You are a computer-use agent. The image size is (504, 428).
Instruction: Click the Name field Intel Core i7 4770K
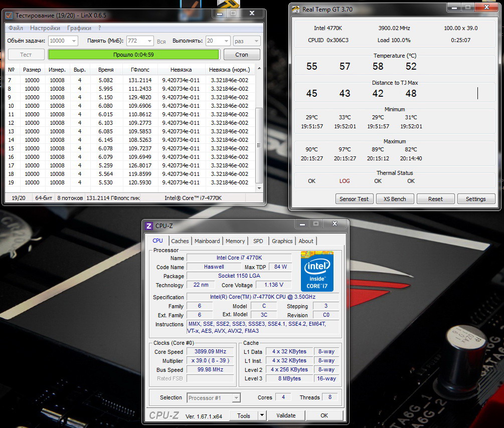[x=239, y=258]
